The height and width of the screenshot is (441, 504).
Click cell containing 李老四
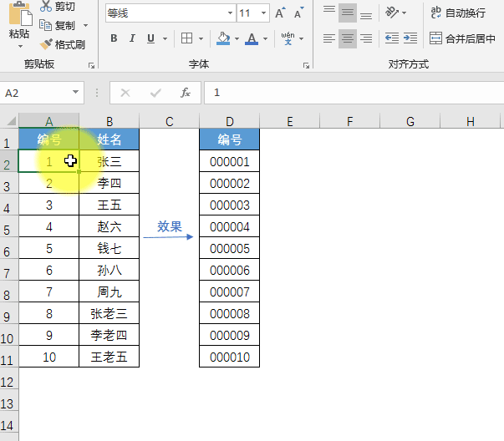tap(109, 335)
